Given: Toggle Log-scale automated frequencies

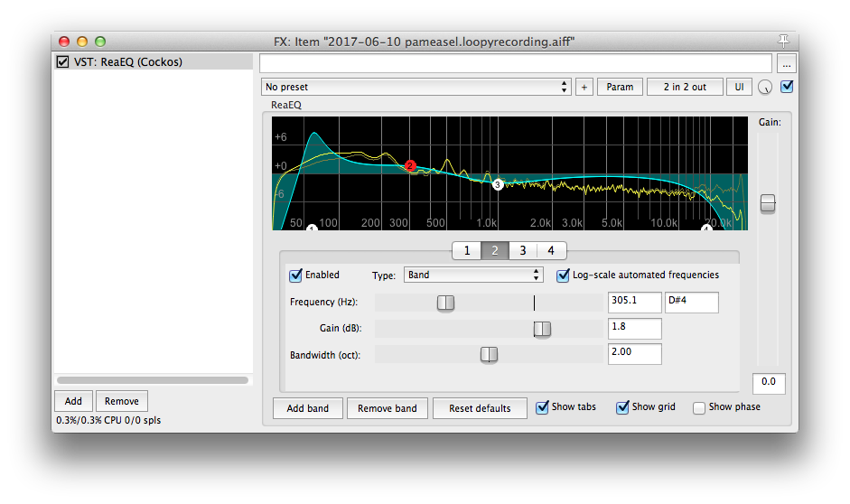Looking at the screenshot, I should pyautogui.click(x=564, y=275).
